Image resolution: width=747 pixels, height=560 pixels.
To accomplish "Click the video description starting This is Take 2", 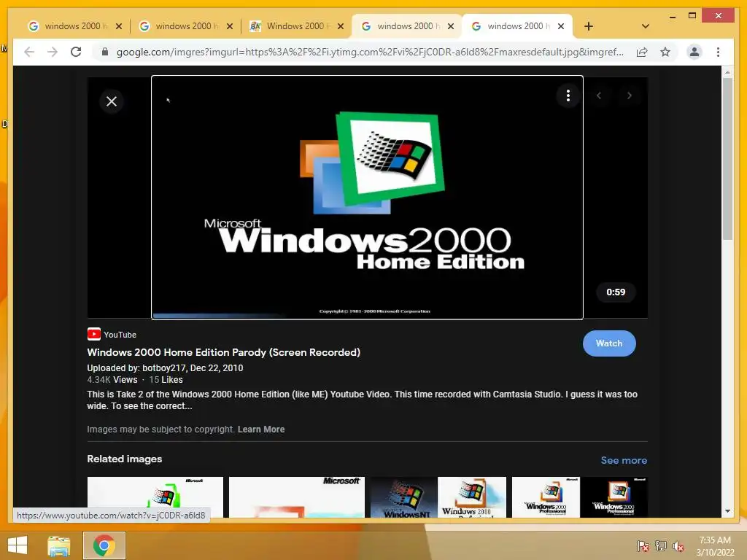I will coord(362,400).
